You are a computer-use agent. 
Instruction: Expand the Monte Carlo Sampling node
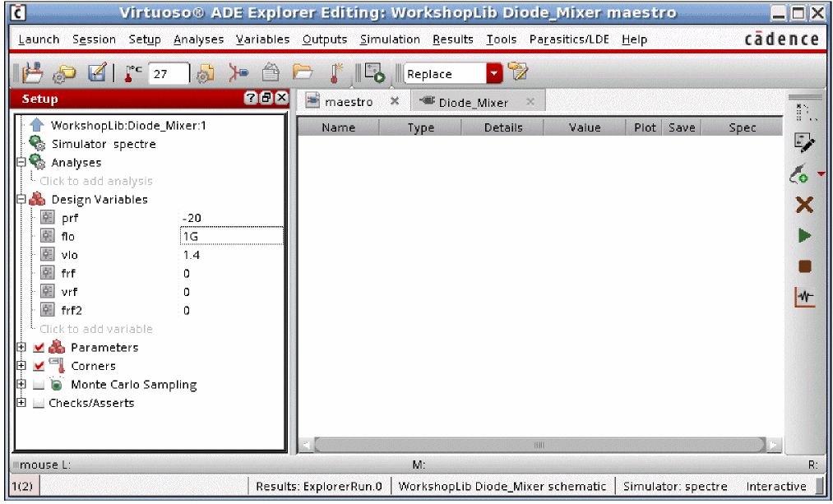21,384
